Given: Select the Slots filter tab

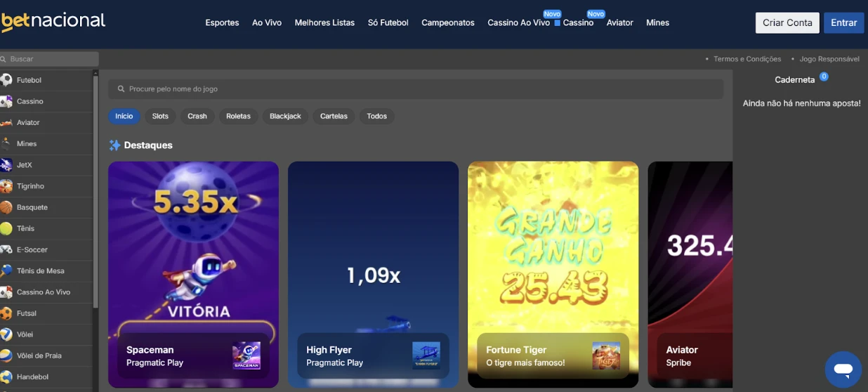Looking at the screenshot, I should 160,116.
